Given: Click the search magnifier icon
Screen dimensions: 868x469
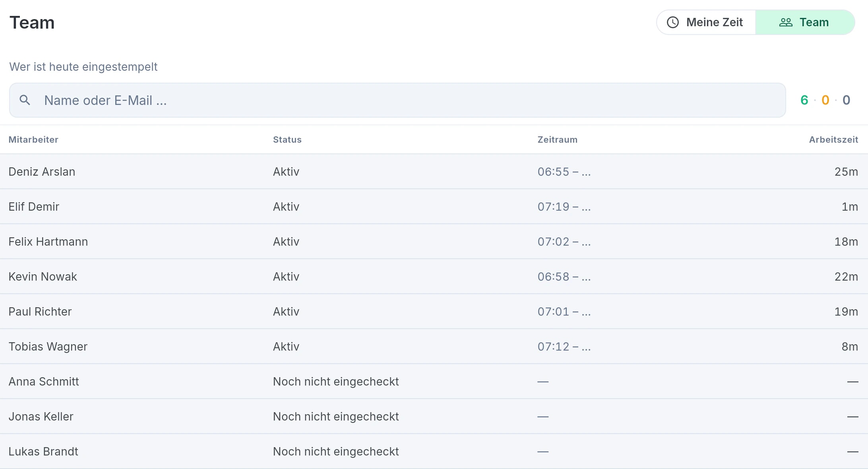Looking at the screenshot, I should (x=25, y=100).
